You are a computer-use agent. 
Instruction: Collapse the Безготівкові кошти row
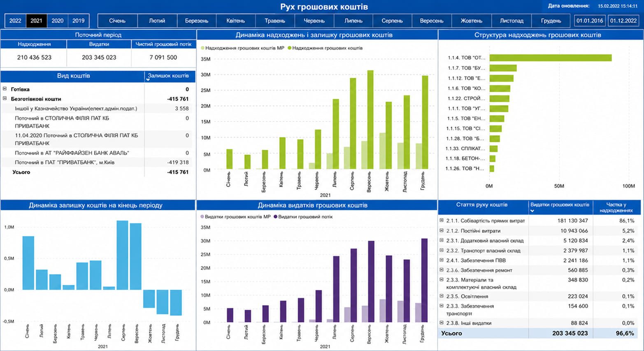click(x=5, y=99)
